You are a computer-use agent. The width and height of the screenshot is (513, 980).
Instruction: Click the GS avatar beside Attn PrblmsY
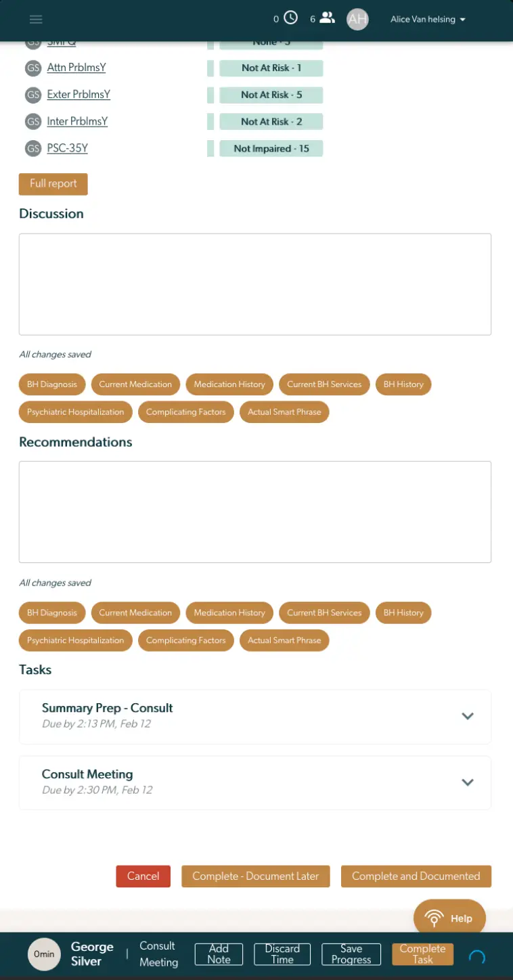pyautogui.click(x=33, y=68)
